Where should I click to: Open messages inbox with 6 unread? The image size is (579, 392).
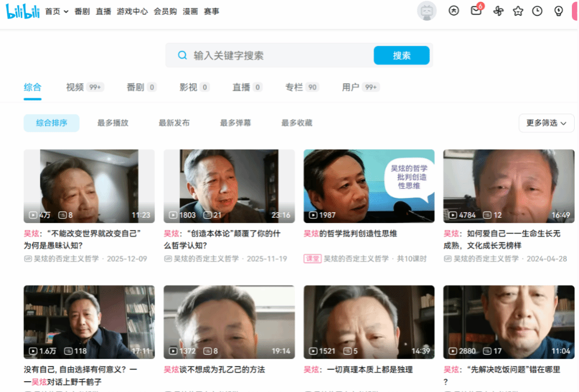click(x=476, y=11)
